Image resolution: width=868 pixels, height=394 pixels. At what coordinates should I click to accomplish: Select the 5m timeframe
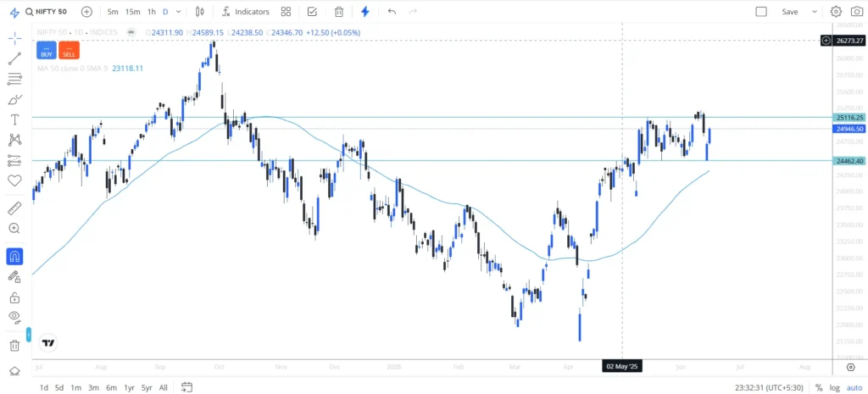click(x=113, y=12)
